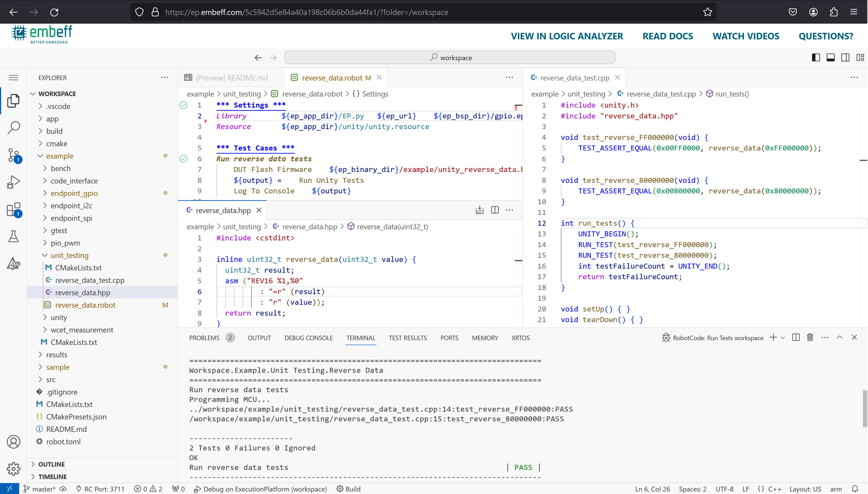868x494 pixels.
Task: Click Build in the status bar
Action: pos(349,489)
